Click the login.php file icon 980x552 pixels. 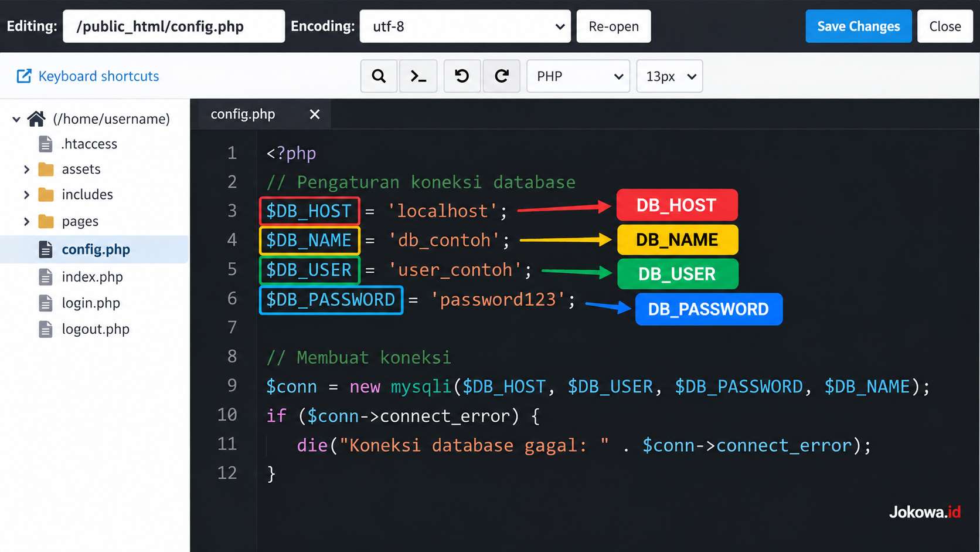tap(45, 303)
